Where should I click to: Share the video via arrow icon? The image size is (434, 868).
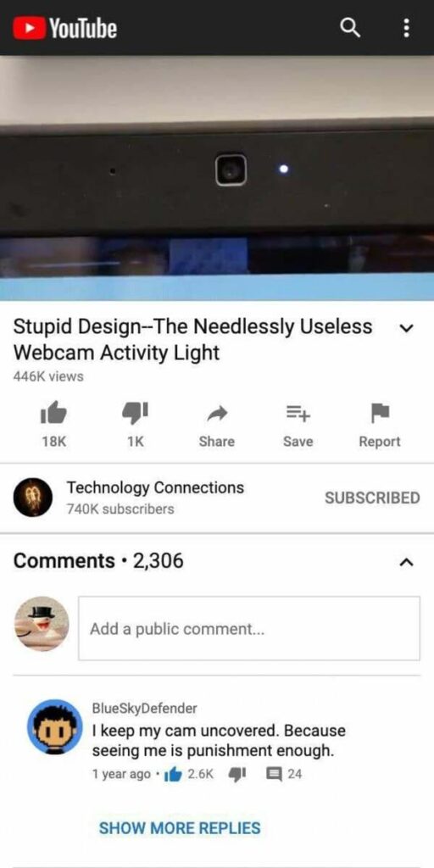[217, 413]
